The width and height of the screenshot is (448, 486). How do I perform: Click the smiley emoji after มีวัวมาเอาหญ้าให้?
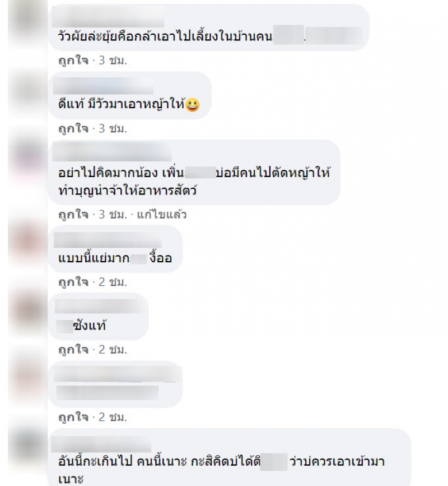(192, 105)
